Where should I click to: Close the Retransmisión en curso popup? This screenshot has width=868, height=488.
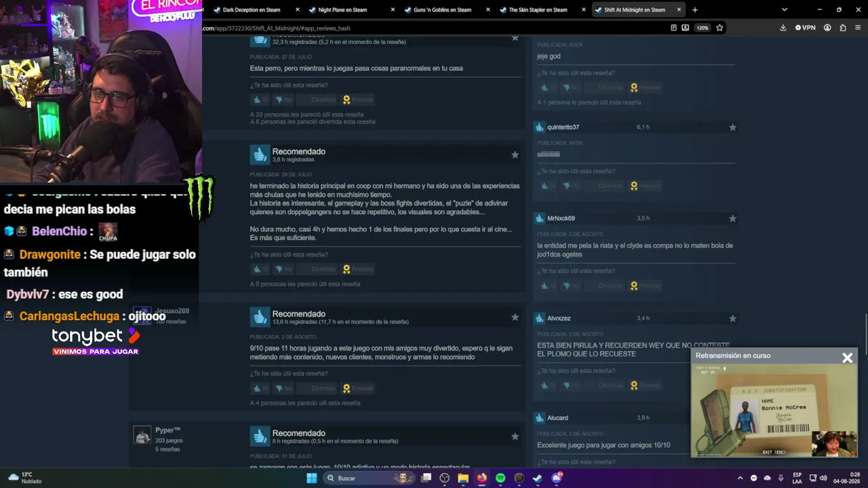pyautogui.click(x=847, y=358)
